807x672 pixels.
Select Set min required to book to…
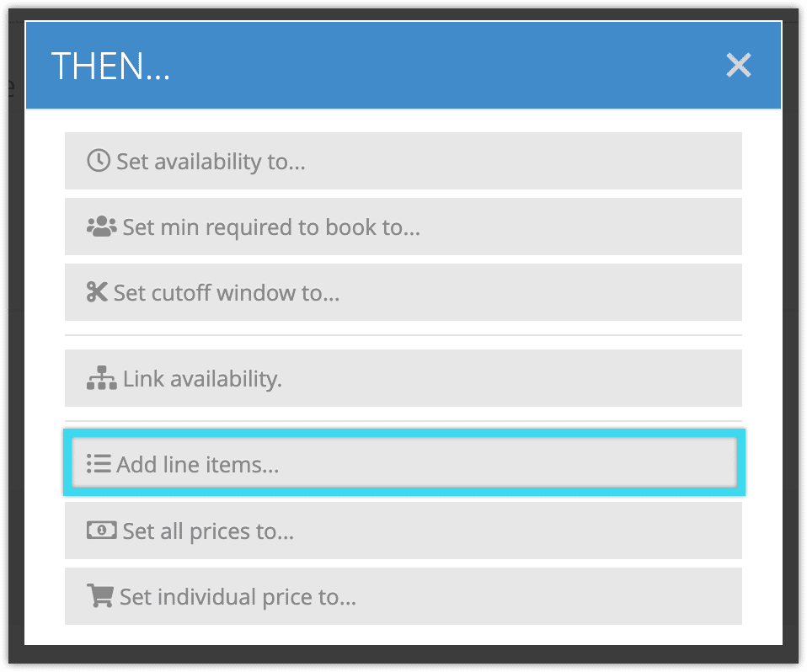[403, 227]
